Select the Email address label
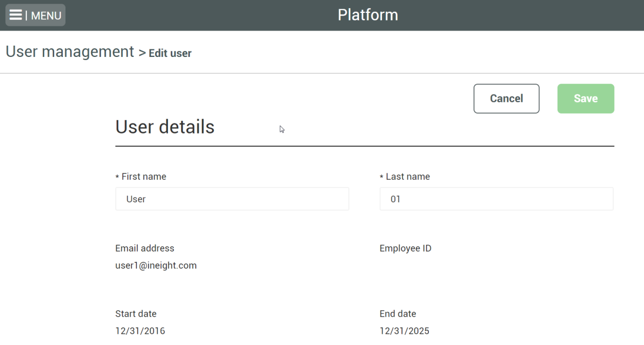The image size is (644, 345). point(145,248)
